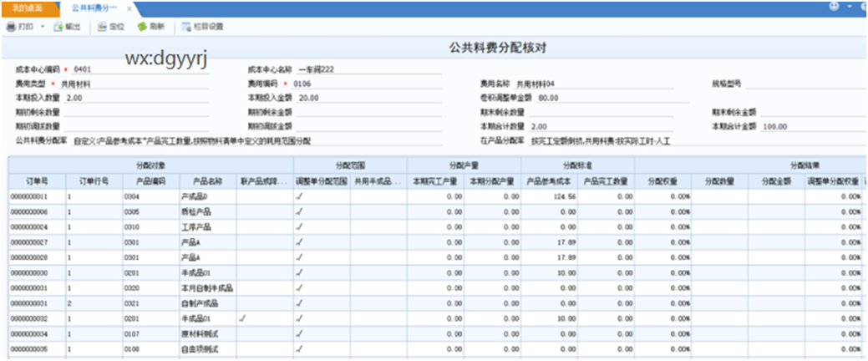The height and width of the screenshot is (361, 868).
Task: Click the 输出 export toolbar button
Action: 67,26
